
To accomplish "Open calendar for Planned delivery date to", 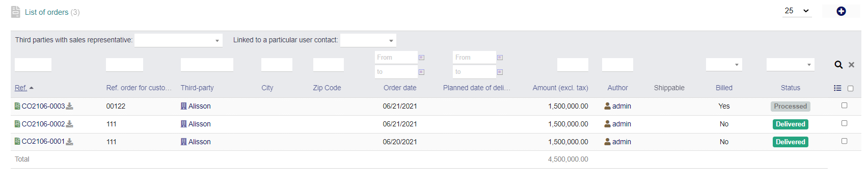I will pos(500,72).
